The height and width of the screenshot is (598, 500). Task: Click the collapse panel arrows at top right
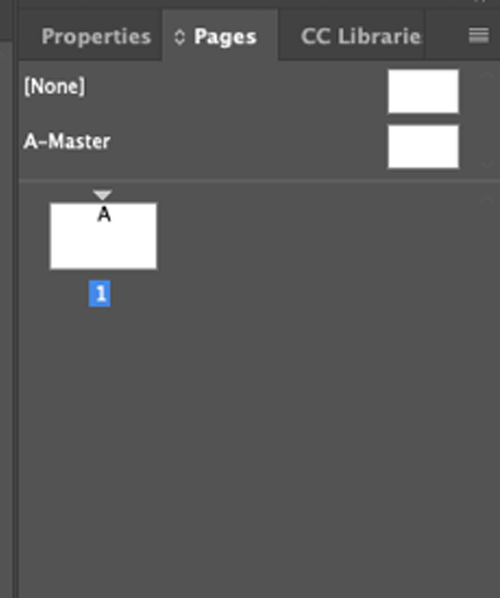(481, 2)
